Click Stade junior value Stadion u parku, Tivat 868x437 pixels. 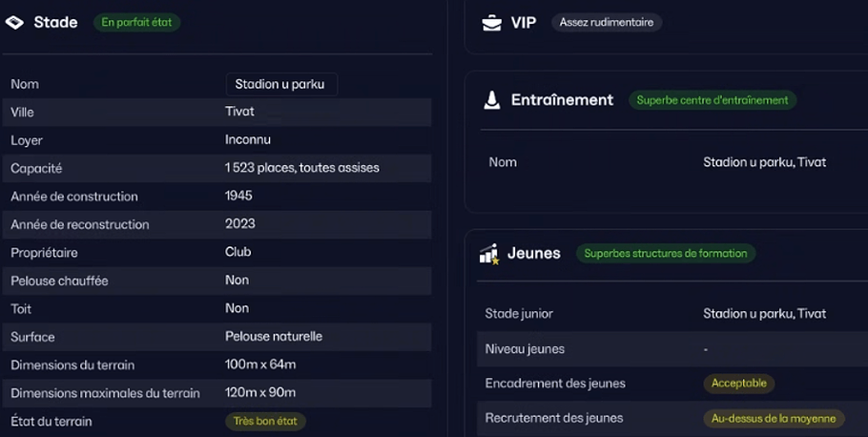coord(764,314)
